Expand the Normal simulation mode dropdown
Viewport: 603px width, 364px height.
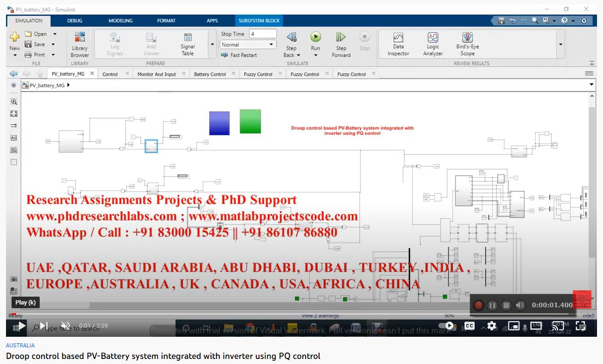pos(271,45)
